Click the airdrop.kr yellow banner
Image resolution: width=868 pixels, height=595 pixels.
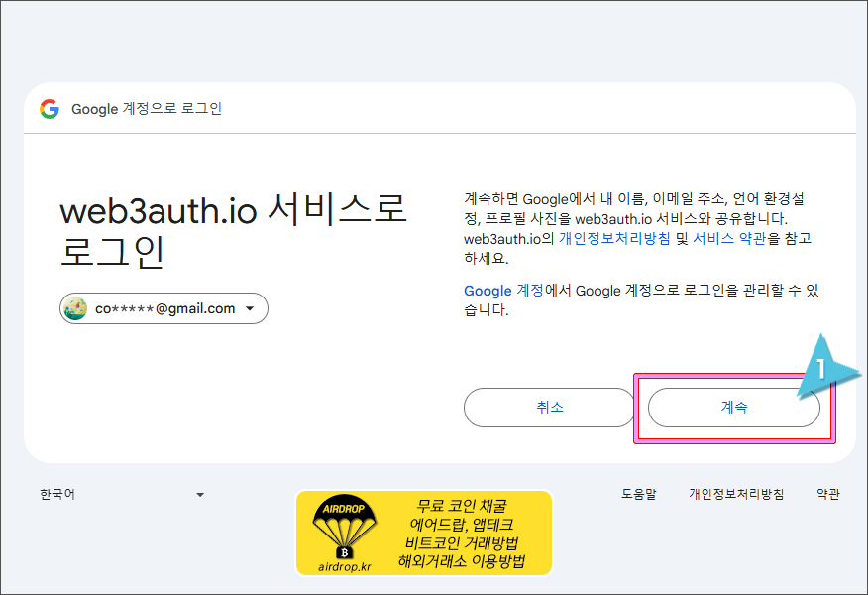424,533
